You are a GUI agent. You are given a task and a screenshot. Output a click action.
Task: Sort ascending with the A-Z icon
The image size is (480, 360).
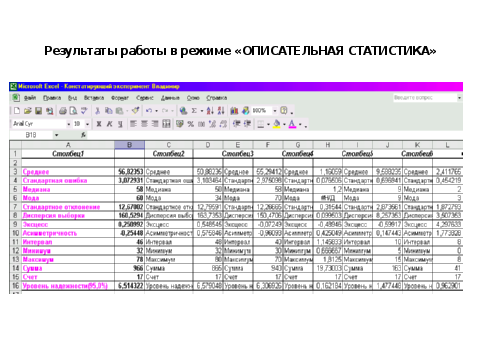point(210,111)
